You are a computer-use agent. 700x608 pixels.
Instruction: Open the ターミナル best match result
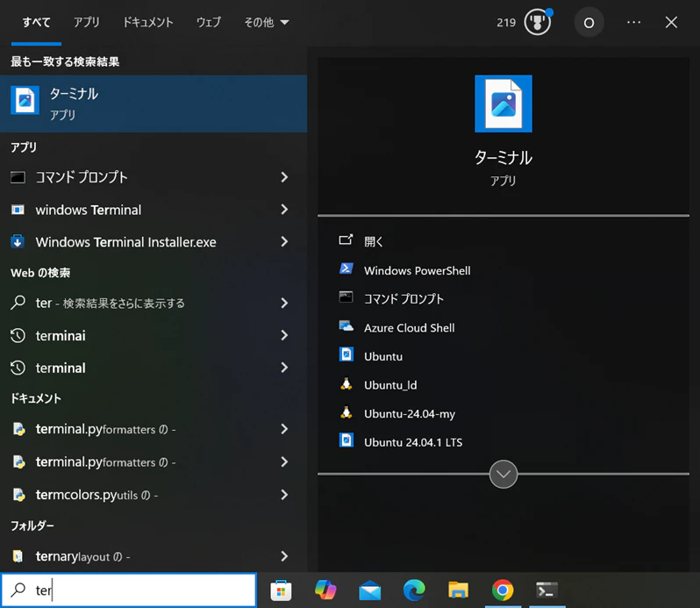154,104
